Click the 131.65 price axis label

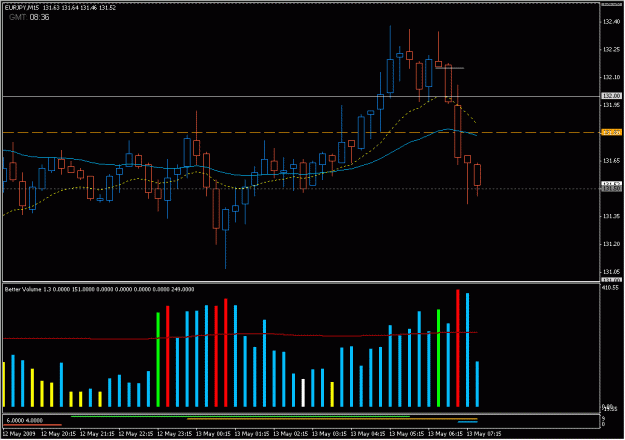point(612,161)
